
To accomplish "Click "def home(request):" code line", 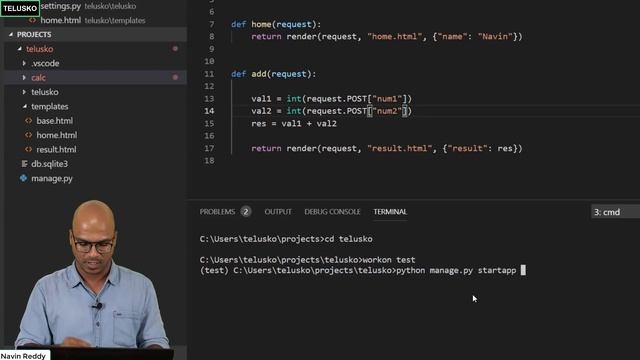I will pyautogui.click(x=276, y=24).
